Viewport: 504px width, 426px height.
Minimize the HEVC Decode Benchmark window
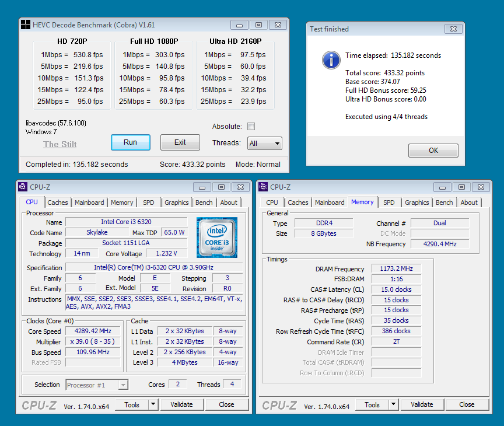point(240,25)
